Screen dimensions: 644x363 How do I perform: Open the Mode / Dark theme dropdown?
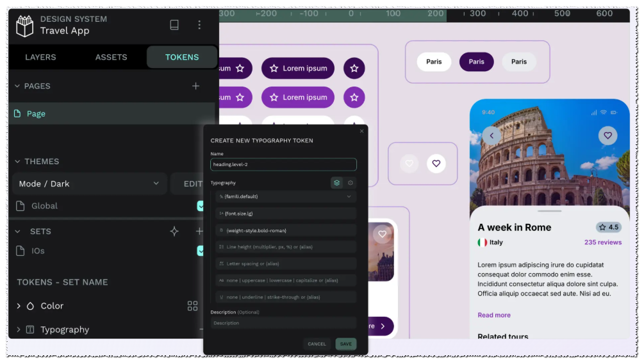(89, 184)
